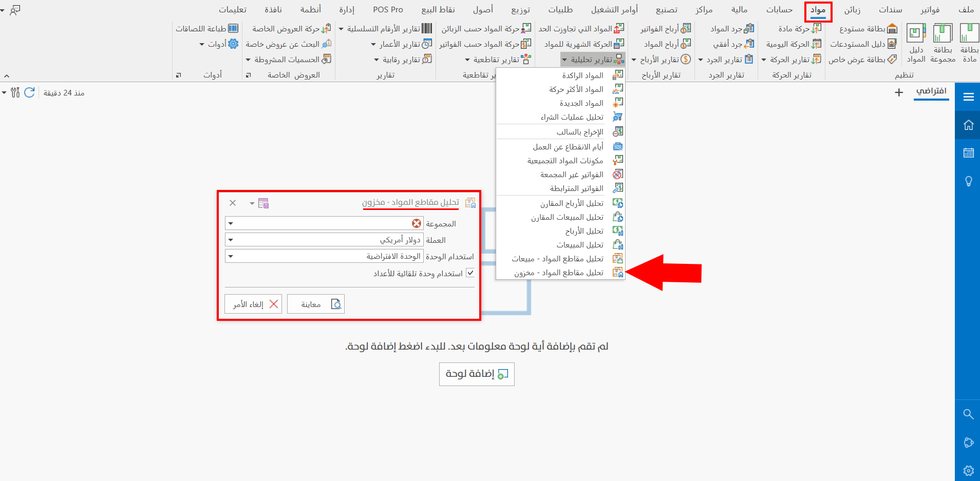This screenshot has width=980, height=481.
Task: Select تحليل مقاطع المواد - مخزون item
Action: (x=560, y=273)
